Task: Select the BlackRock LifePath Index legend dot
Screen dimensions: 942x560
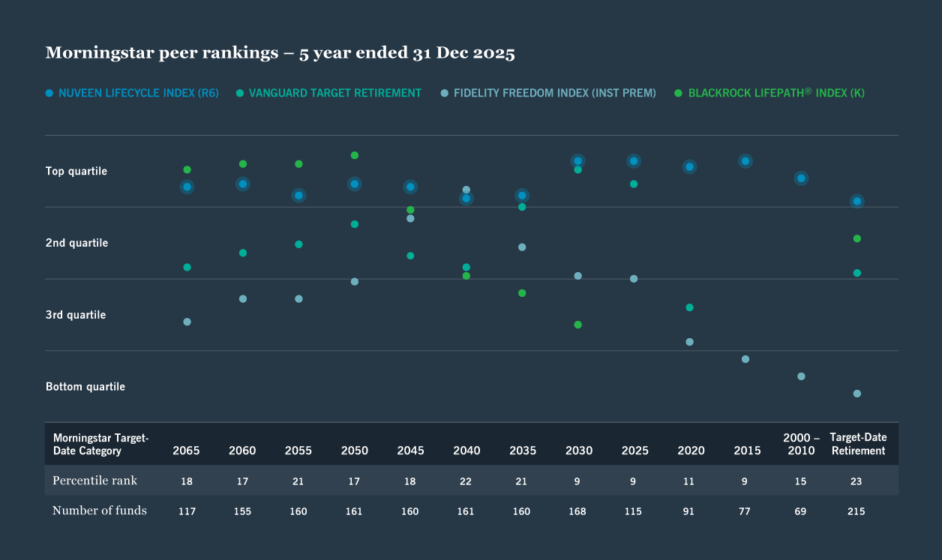Action: point(676,93)
